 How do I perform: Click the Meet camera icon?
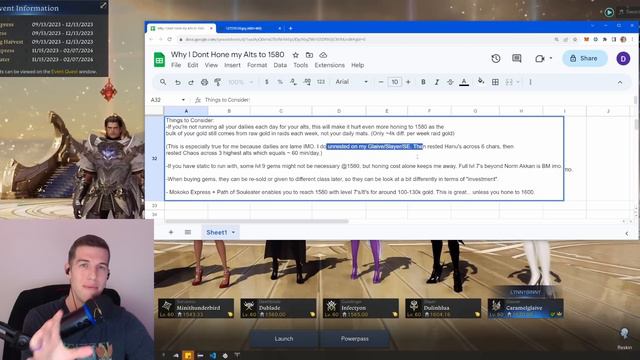[540, 58]
